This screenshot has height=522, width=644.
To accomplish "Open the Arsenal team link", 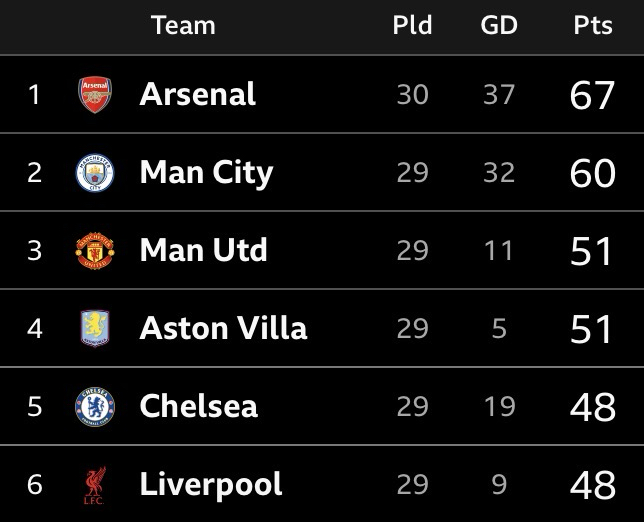I will [x=198, y=95].
